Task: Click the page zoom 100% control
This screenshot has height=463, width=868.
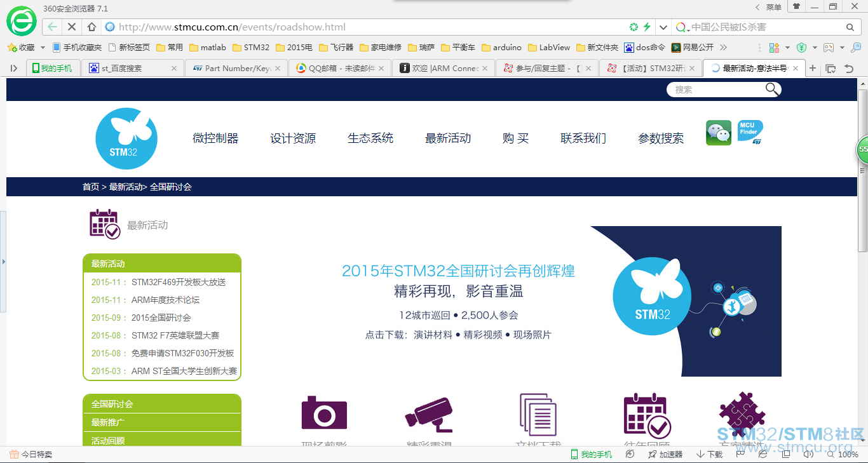Action: (843, 455)
